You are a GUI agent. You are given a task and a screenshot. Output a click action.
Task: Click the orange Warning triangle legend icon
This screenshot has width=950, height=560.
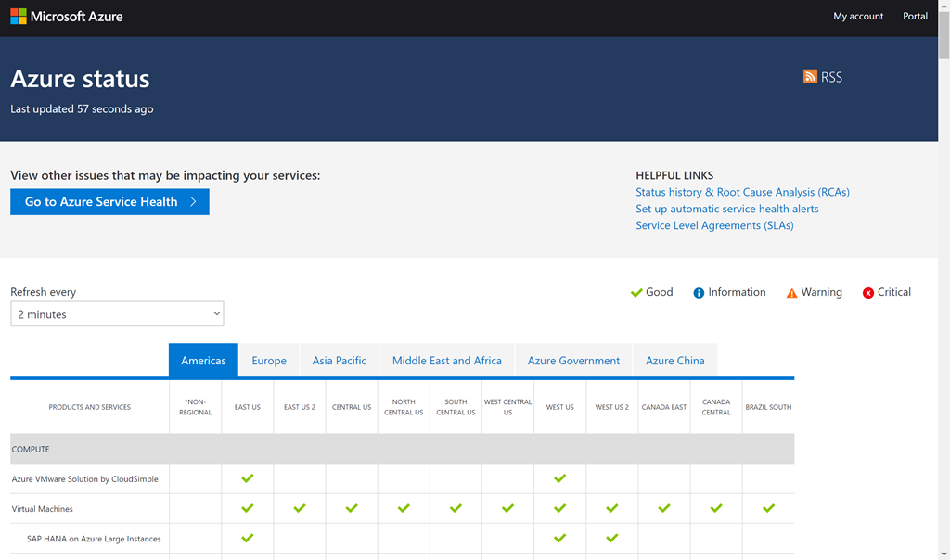pos(791,293)
